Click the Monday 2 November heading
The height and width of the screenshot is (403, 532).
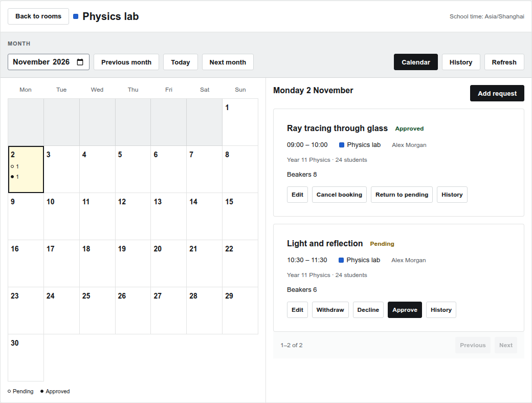(313, 90)
